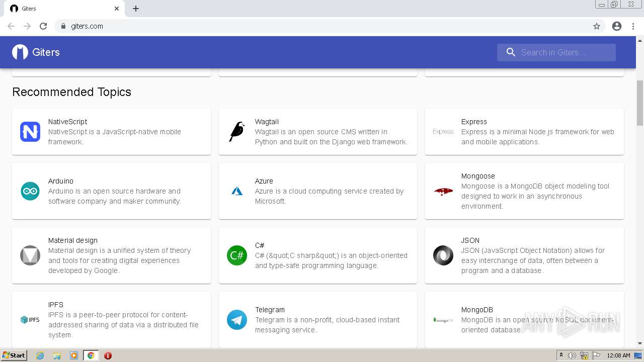Screen dimensions: 644x362
Task: Open the Wagtail topic title
Action: [267, 122]
